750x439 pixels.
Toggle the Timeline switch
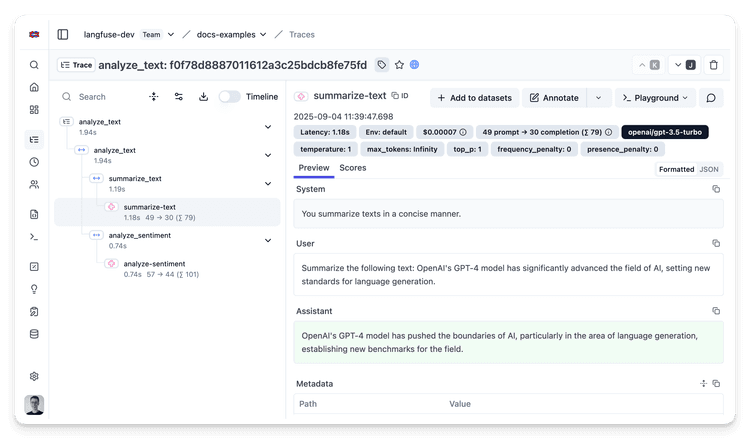[x=229, y=97]
